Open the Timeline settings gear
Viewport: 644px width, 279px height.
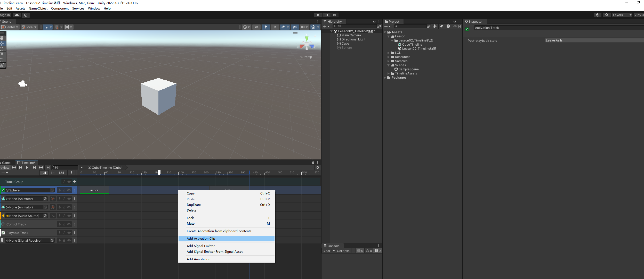click(318, 167)
